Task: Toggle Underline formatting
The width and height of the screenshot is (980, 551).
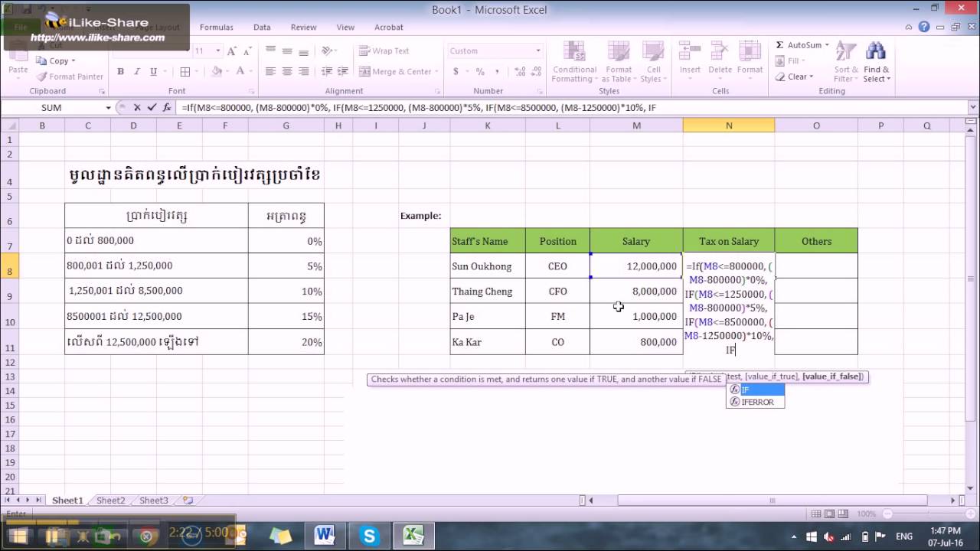Action: [x=154, y=71]
